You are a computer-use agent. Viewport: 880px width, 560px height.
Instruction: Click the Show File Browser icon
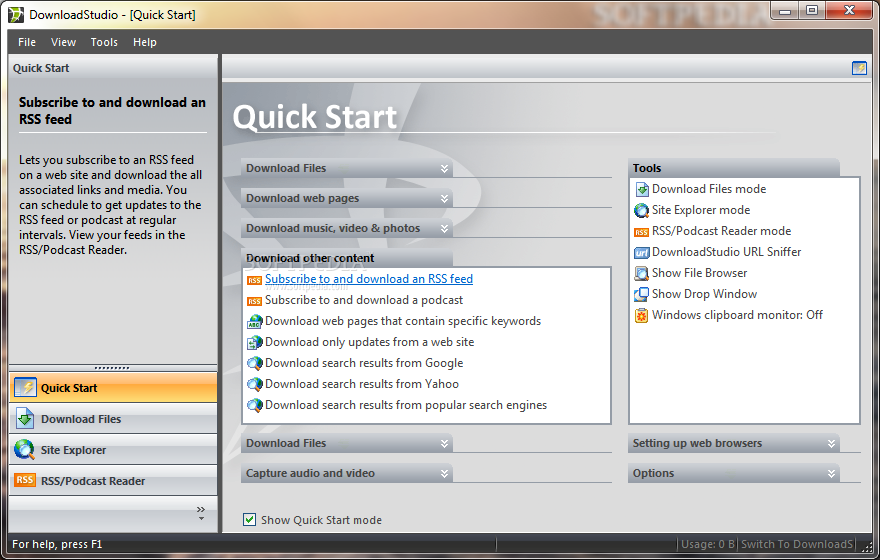641,273
